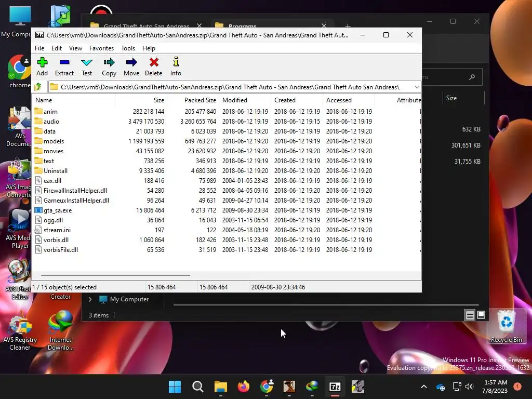Select GameuxInstallHelper.dll file
This screenshot has width=532, height=399.
(x=76, y=200)
